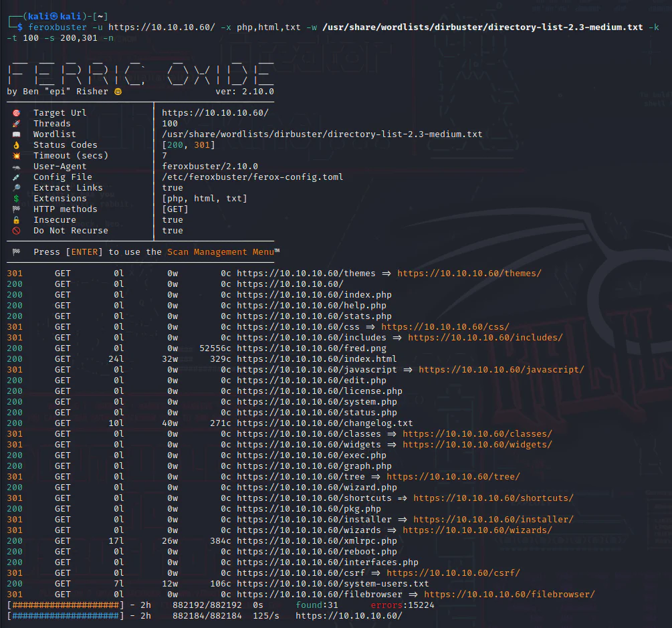This screenshot has height=628, width=672.
Task: Click the rocket icon beside Threads
Action: point(16,124)
